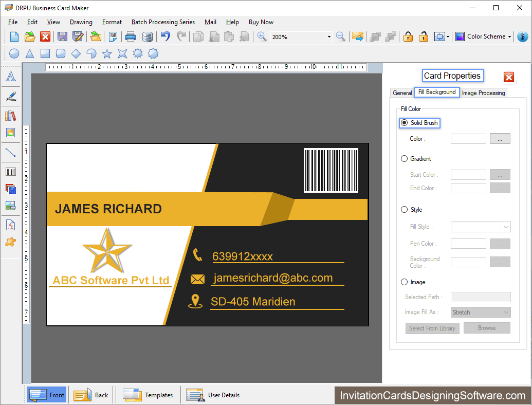Open the Mail menu
The image size is (532, 405).
(x=210, y=22)
